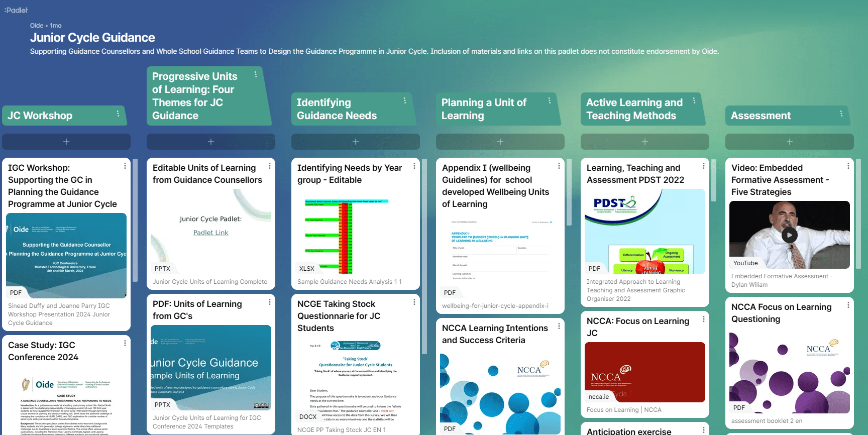Click the JC Workshop section heading
The width and height of the screenshot is (868, 435).
click(40, 116)
